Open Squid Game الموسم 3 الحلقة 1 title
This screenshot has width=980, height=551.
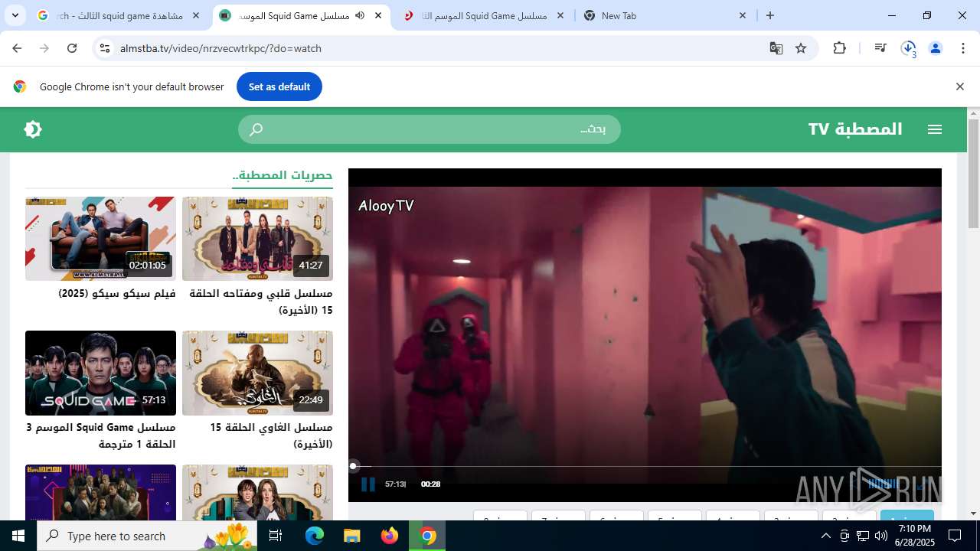[x=100, y=435]
